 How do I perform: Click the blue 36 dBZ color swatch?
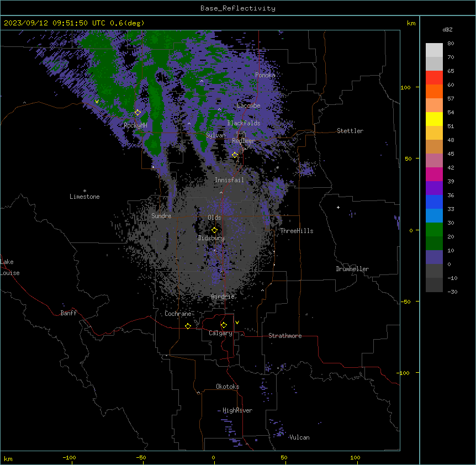coord(434,202)
